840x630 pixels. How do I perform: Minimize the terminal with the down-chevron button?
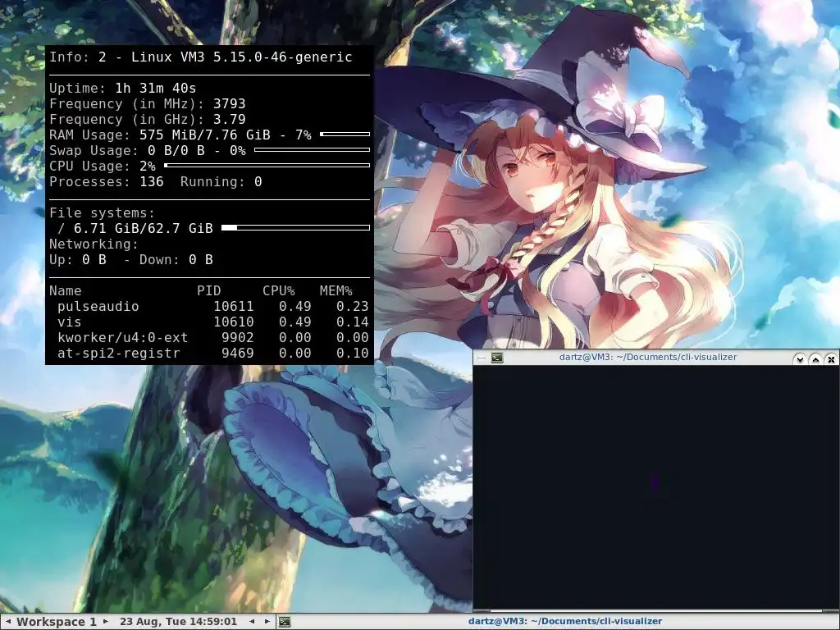click(x=800, y=359)
